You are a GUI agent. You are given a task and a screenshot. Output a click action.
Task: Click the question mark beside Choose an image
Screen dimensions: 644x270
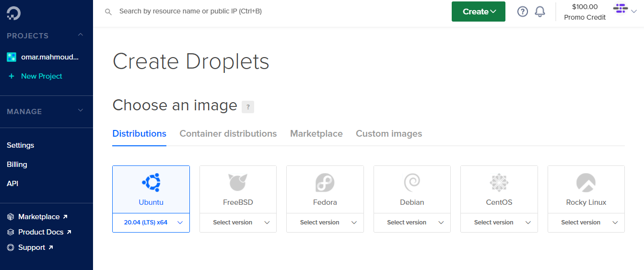tap(248, 107)
